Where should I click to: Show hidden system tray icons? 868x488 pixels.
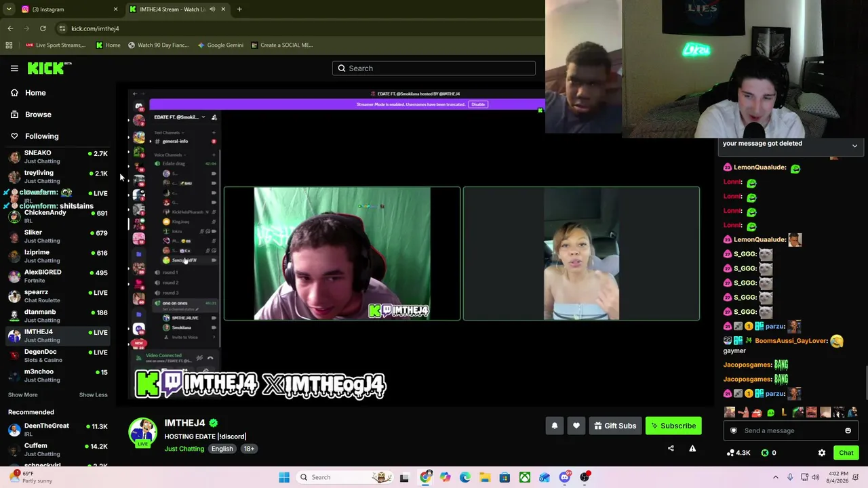pos(776,477)
